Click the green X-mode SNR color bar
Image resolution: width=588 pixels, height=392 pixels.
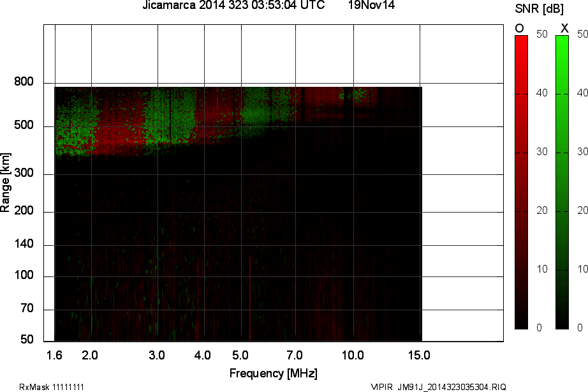coord(562,183)
